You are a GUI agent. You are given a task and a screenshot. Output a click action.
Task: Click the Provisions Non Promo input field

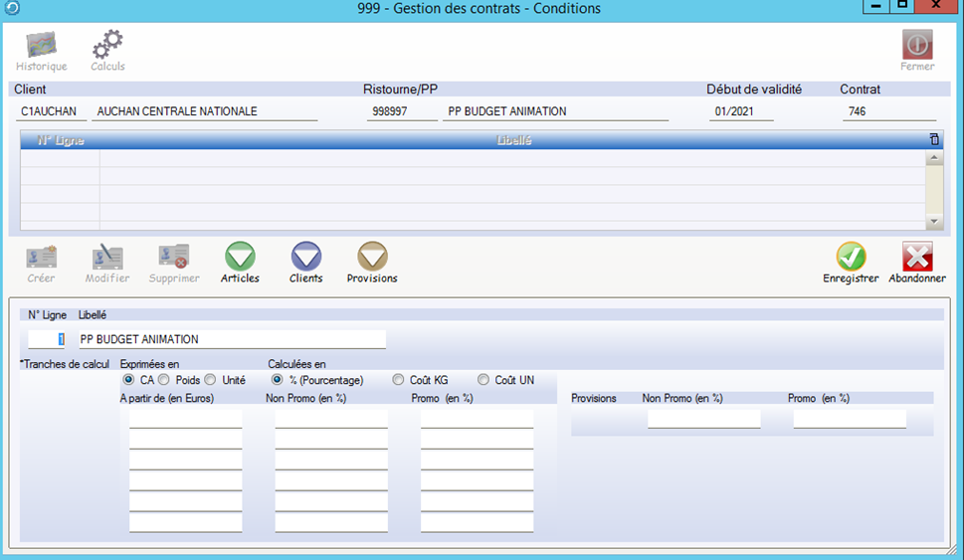[x=703, y=419]
